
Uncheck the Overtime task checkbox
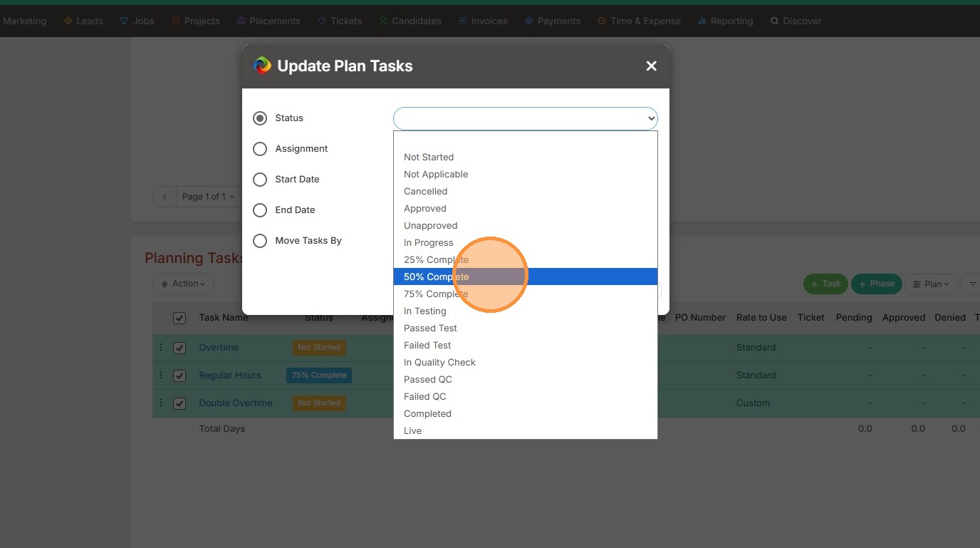(x=179, y=348)
